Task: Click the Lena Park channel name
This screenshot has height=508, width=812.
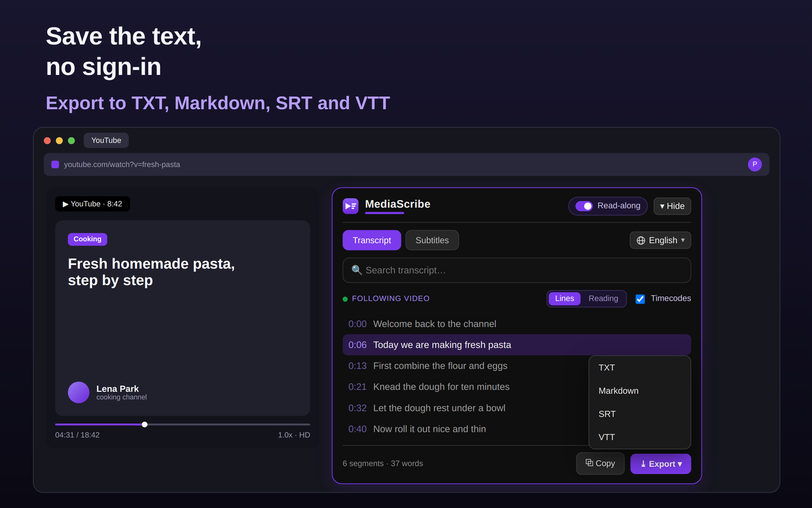Action: 117,389
